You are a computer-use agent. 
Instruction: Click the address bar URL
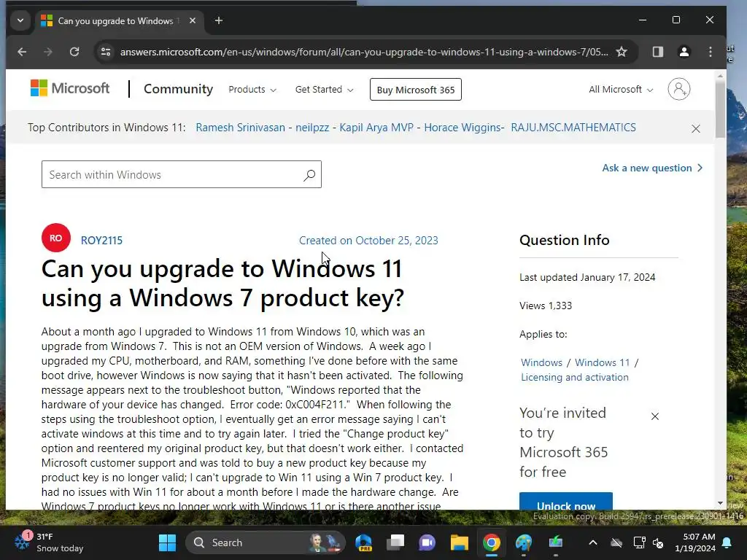364,52
